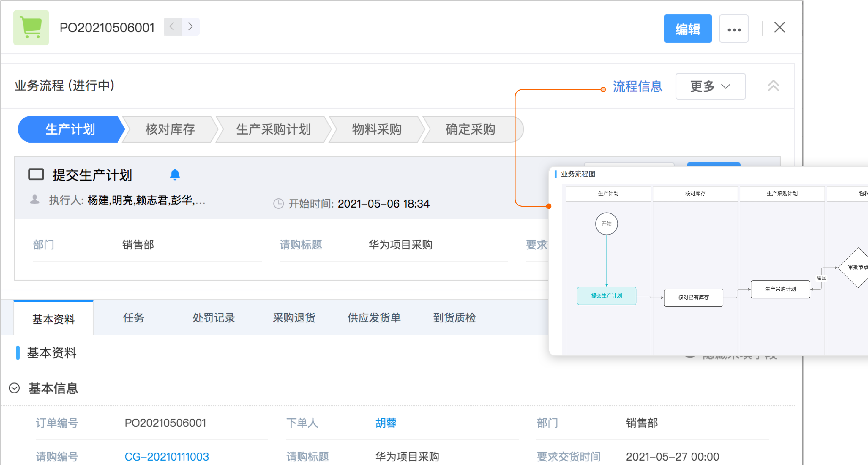
Task: Click order number PO20210506001 in basic info
Action: (x=165, y=423)
